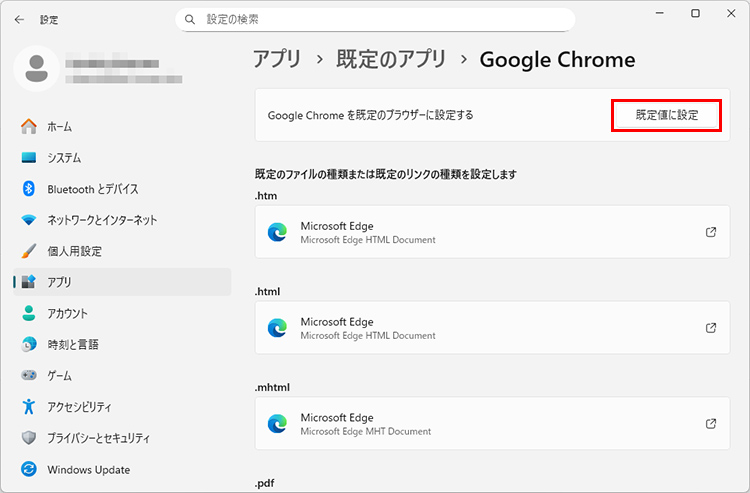Click the Microsoft Edge icon under .htm

pyautogui.click(x=277, y=232)
